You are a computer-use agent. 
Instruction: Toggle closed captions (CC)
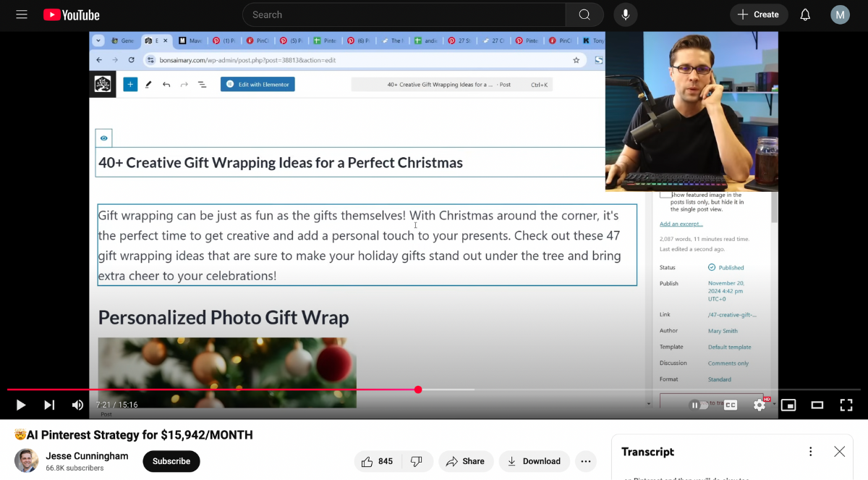pos(731,405)
